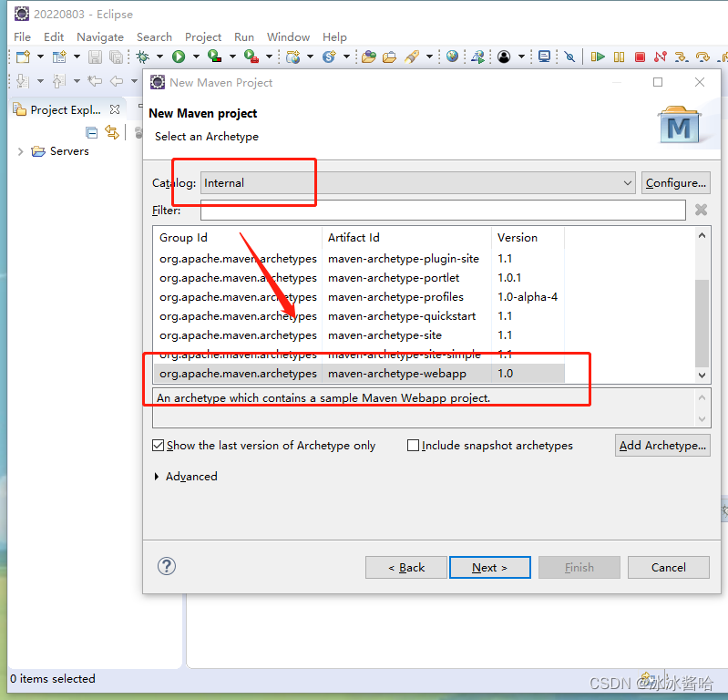Screen dimensions: 728x700
Task: Click the Open Task briefcase icon
Action: [x=390, y=57]
